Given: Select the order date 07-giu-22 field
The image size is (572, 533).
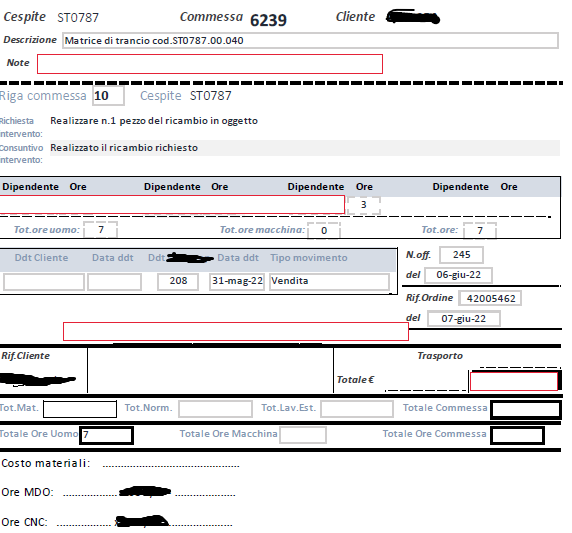Looking at the screenshot, I should (464, 318).
